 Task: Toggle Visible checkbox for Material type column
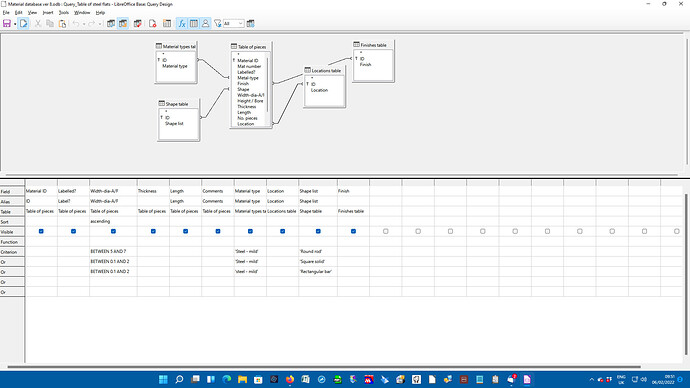pos(250,231)
